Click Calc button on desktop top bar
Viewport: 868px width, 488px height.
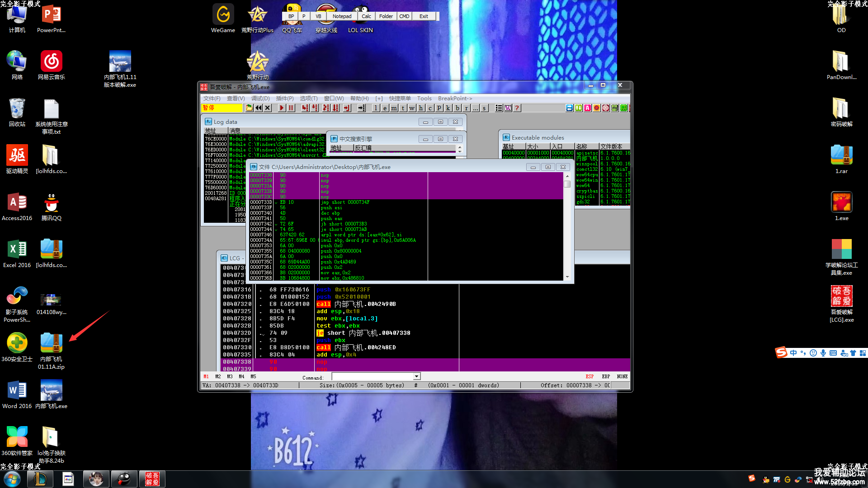[366, 16]
